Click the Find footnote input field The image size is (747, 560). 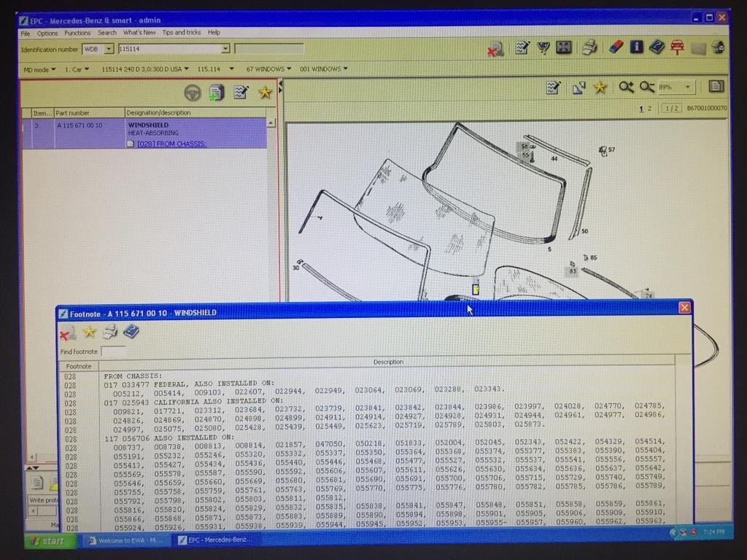pos(113,351)
